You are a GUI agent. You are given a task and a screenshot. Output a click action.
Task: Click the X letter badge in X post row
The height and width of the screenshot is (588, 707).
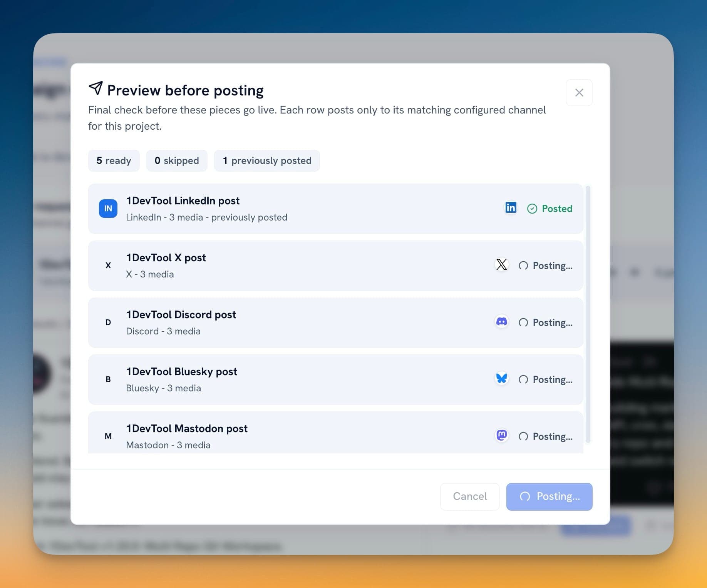click(108, 266)
